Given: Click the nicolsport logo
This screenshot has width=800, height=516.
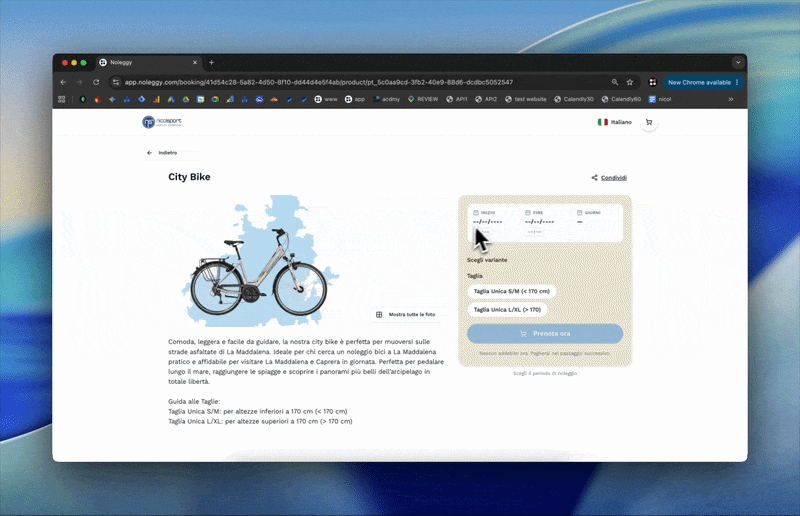Looking at the screenshot, I should point(162,122).
